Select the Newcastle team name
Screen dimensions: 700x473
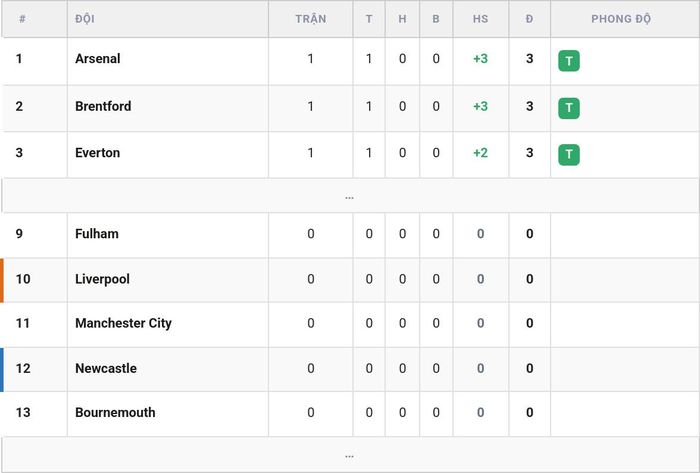[x=106, y=368]
